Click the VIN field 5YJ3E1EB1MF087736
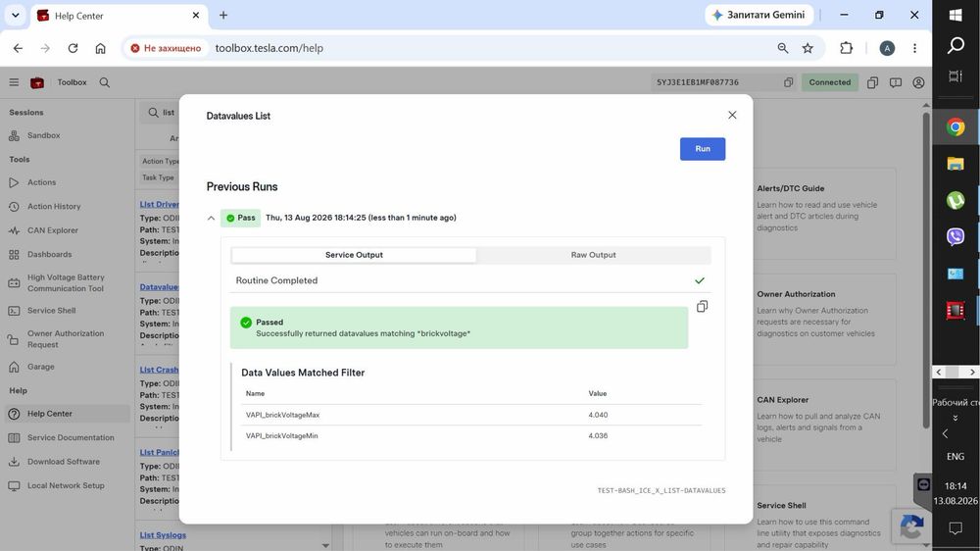 [x=698, y=82]
